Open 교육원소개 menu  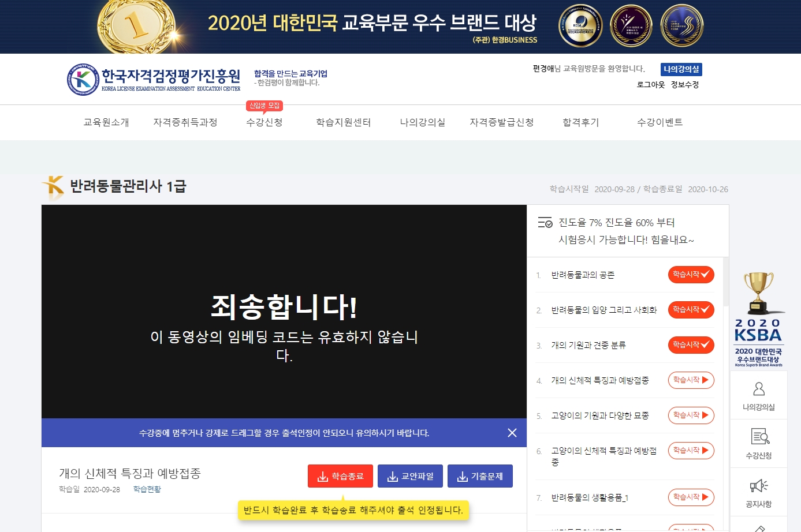(x=106, y=122)
